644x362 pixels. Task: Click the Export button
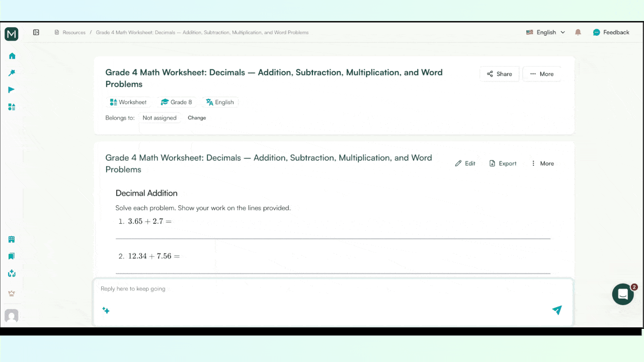(x=503, y=163)
